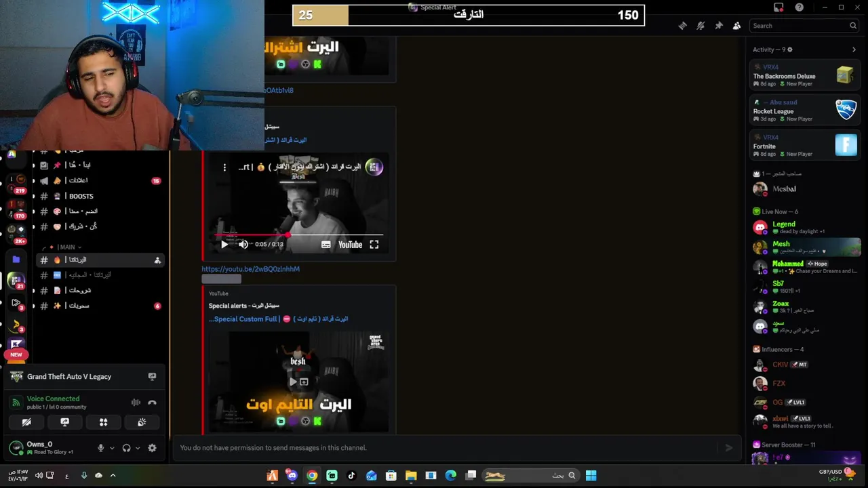Viewport: 868px width, 488px height.
Task: Open Activity settings gear icon
Action: (x=789, y=49)
